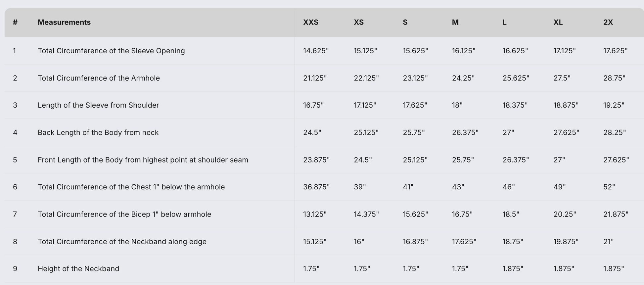This screenshot has width=644, height=285.
Task: Click the 24.5" front length value for XS
Action: (x=363, y=160)
